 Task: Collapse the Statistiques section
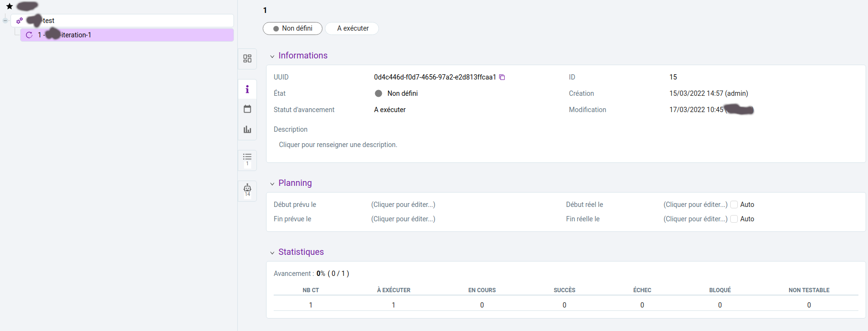pyautogui.click(x=272, y=253)
